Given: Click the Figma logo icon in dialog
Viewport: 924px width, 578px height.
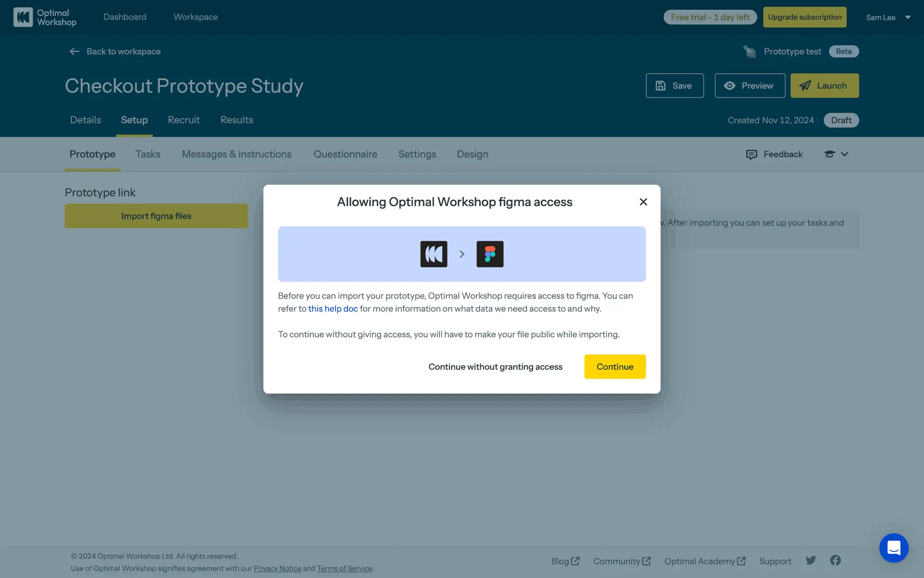Looking at the screenshot, I should click(x=489, y=254).
